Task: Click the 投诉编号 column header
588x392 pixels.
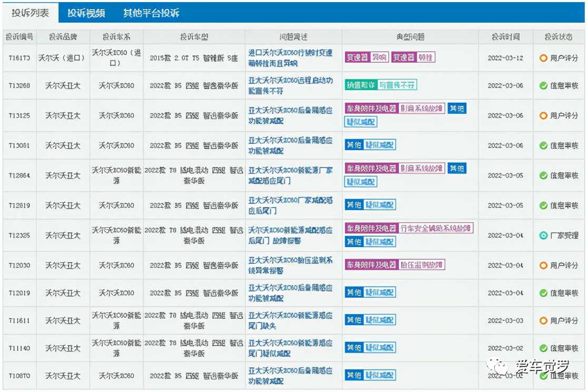Action: point(19,37)
